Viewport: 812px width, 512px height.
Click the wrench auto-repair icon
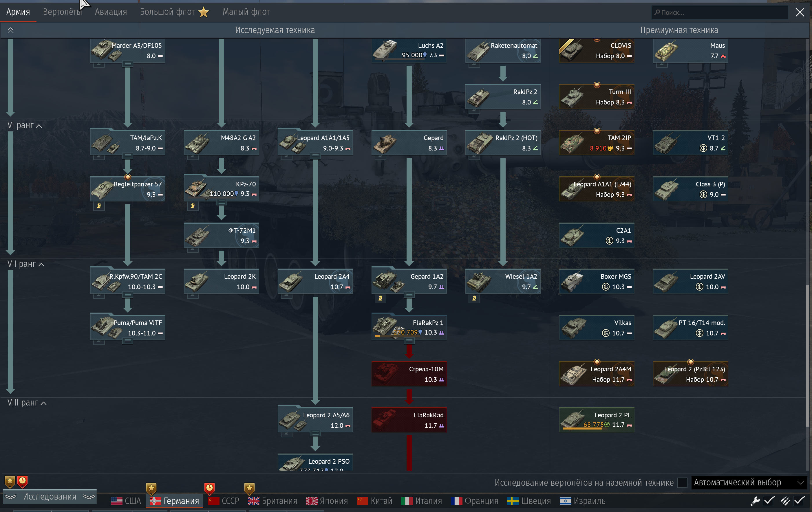click(x=755, y=501)
